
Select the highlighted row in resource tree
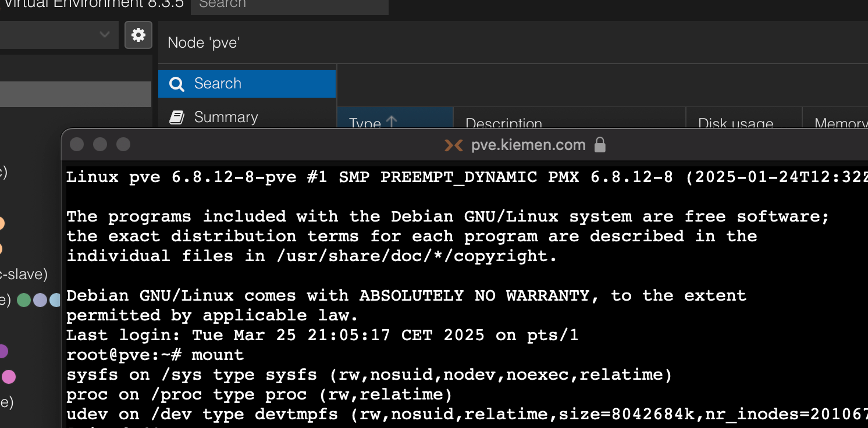pos(76,94)
